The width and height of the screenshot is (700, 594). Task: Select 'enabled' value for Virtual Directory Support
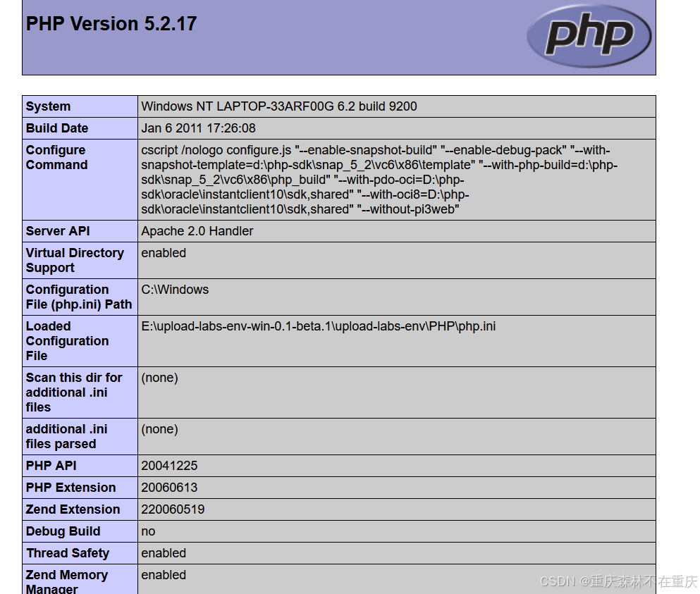[x=164, y=252]
